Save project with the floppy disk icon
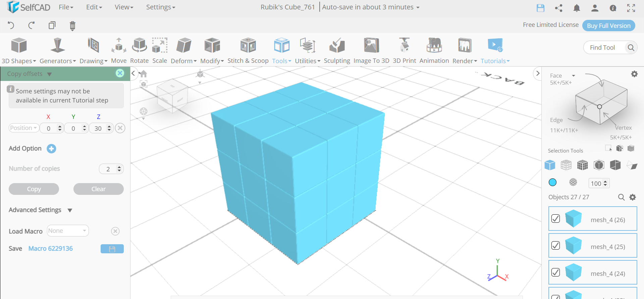Viewport: 644px width, 299px height. [x=540, y=8]
